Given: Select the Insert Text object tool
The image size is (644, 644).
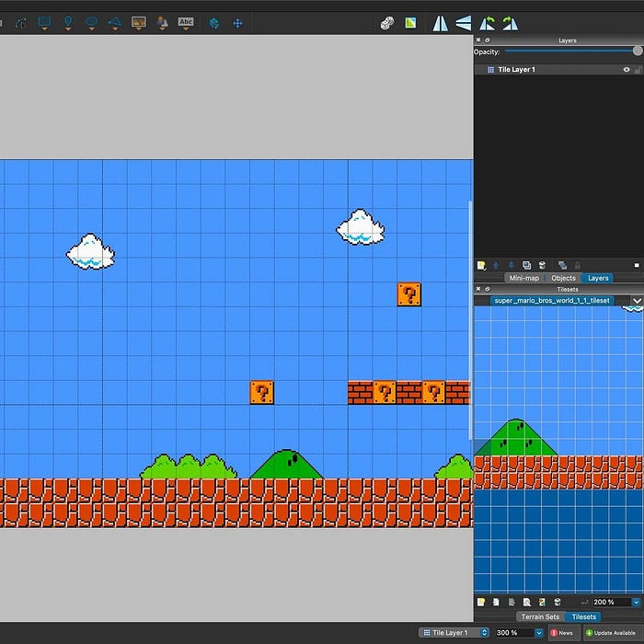Looking at the screenshot, I should pyautogui.click(x=186, y=22).
